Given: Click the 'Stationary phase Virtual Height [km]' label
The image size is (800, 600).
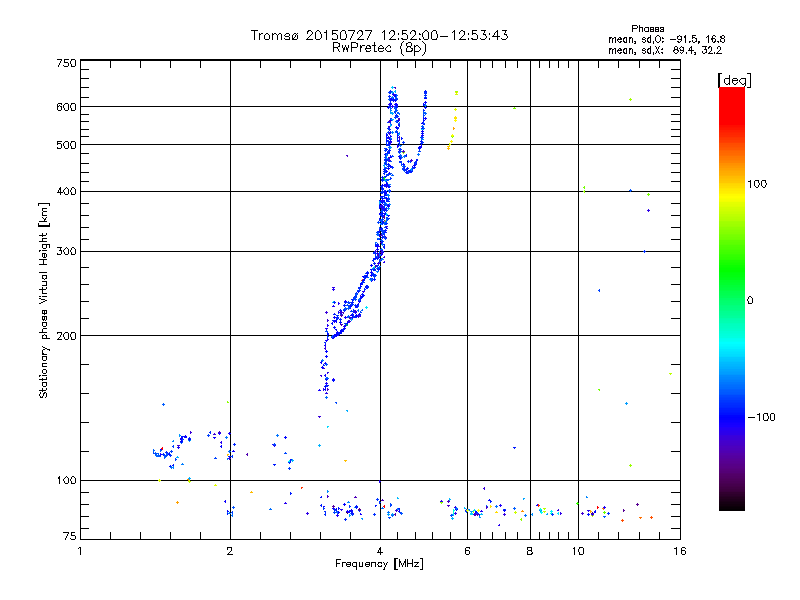Looking at the screenshot, I should (44, 300).
